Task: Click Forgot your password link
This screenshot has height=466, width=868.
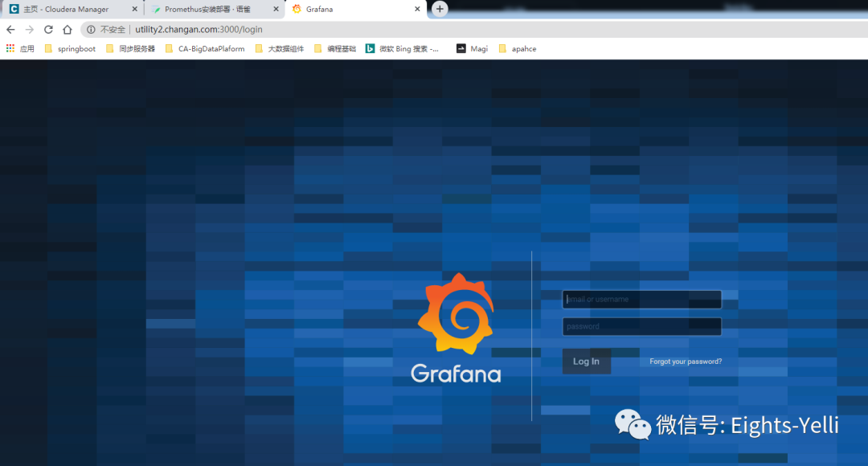Action: [686, 362]
